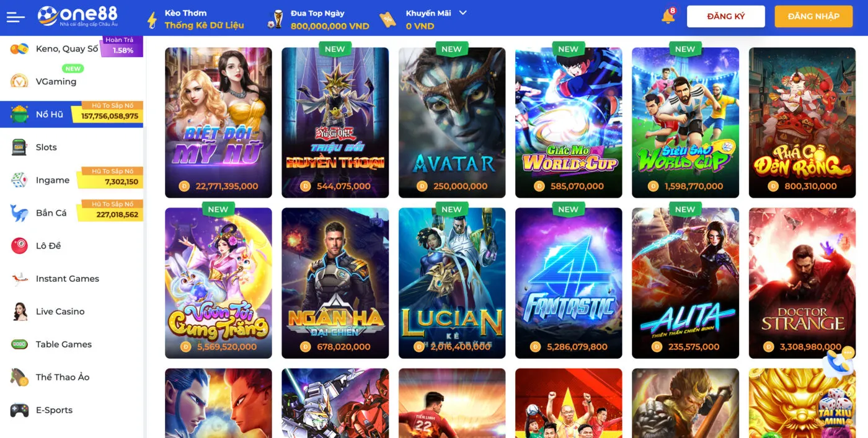868x438 pixels.
Task: Select Table Games in the sidebar
Action: coord(71,344)
